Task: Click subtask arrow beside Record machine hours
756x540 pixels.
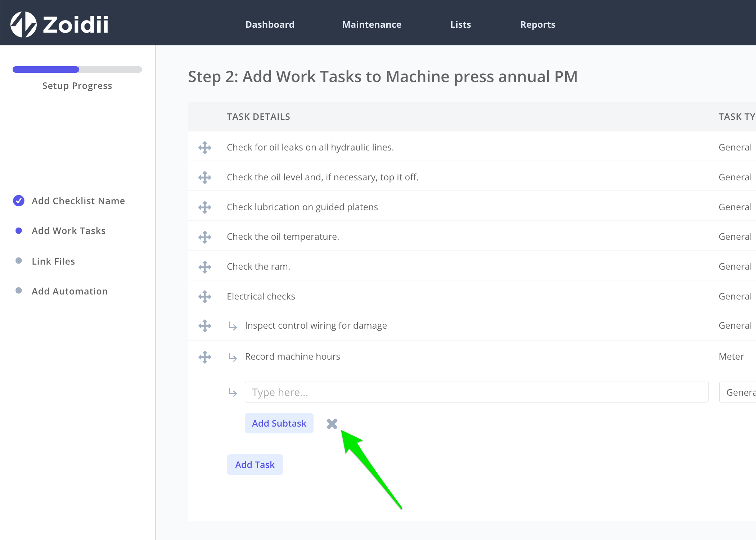Action: pyautogui.click(x=233, y=357)
